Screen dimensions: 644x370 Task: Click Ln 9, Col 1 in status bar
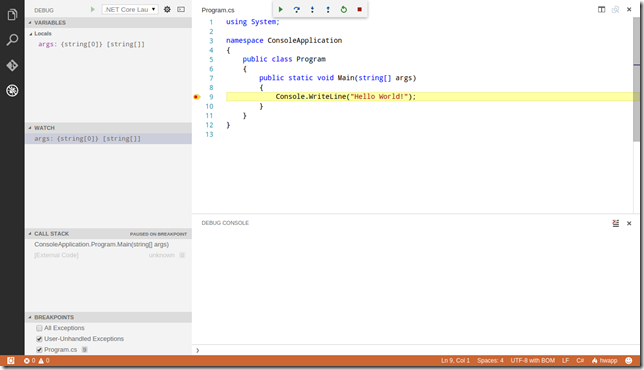click(455, 361)
